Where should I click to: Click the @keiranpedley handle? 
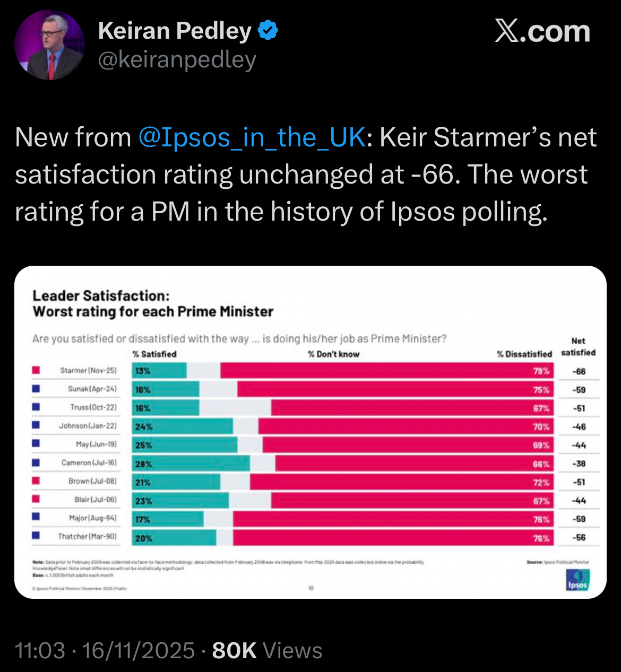pos(177,60)
